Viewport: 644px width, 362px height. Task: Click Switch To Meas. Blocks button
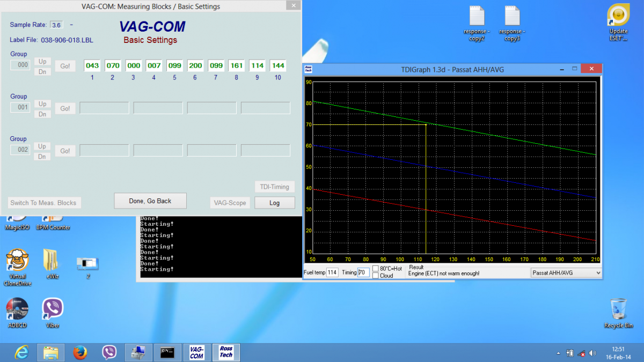coord(44,203)
